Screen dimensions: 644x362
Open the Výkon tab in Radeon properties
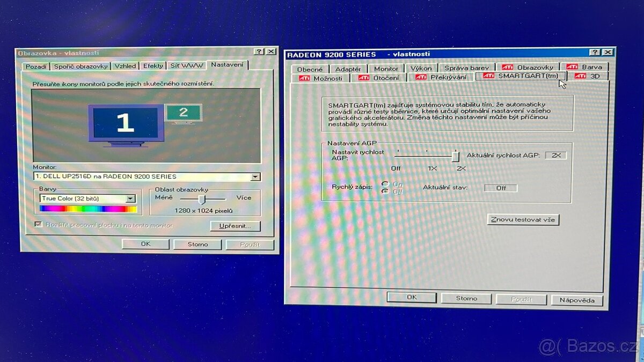(x=421, y=68)
